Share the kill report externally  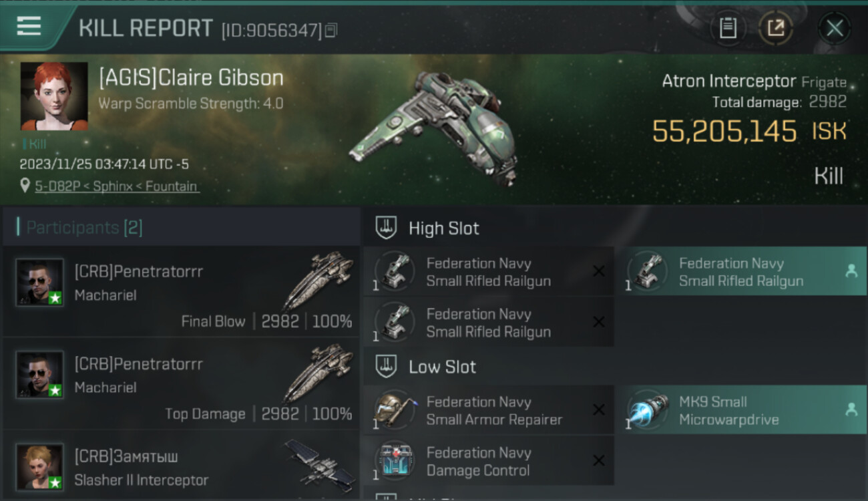[x=776, y=28]
